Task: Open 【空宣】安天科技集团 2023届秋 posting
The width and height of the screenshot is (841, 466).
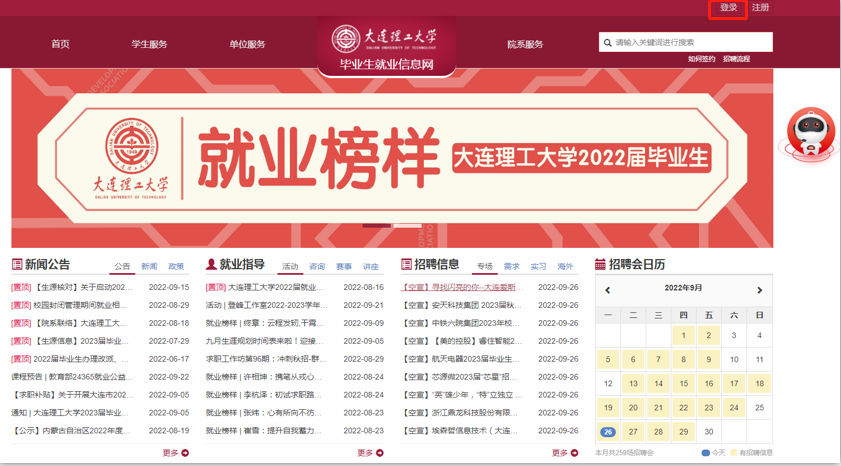Action: tap(461, 305)
